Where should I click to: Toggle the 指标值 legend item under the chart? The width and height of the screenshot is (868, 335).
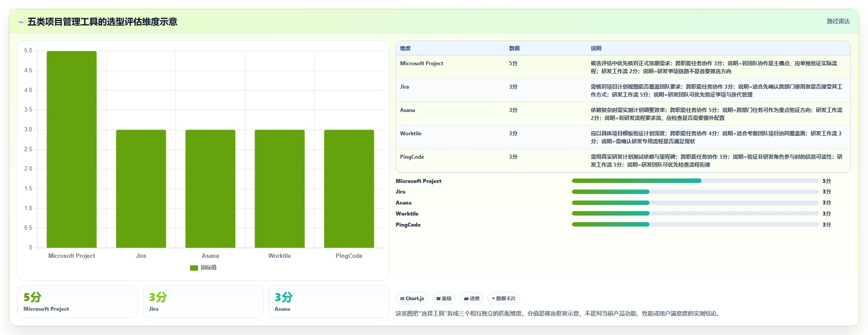click(x=203, y=268)
